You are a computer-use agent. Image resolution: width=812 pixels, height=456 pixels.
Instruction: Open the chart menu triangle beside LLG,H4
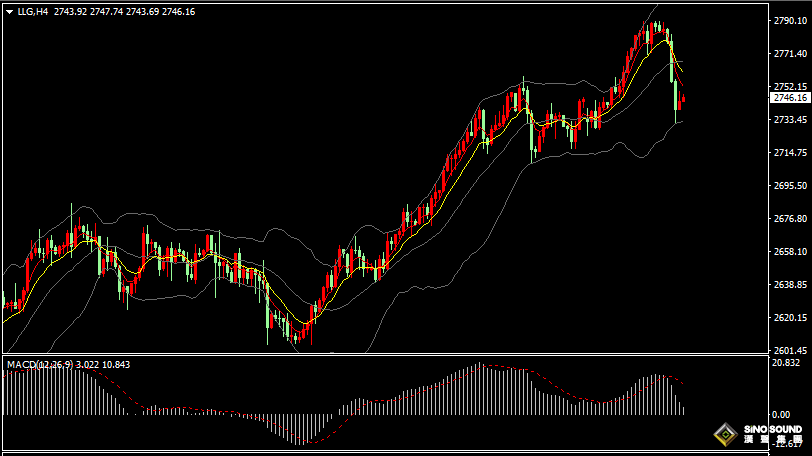point(9,12)
